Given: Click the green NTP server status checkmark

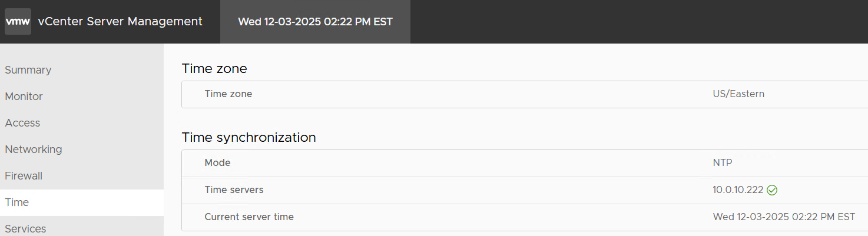Looking at the screenshot, I should click(773, 190).
